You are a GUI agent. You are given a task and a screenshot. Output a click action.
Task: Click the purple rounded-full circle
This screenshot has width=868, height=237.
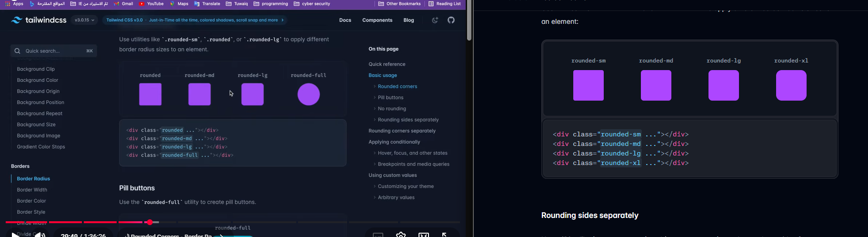tap(309, 94)
